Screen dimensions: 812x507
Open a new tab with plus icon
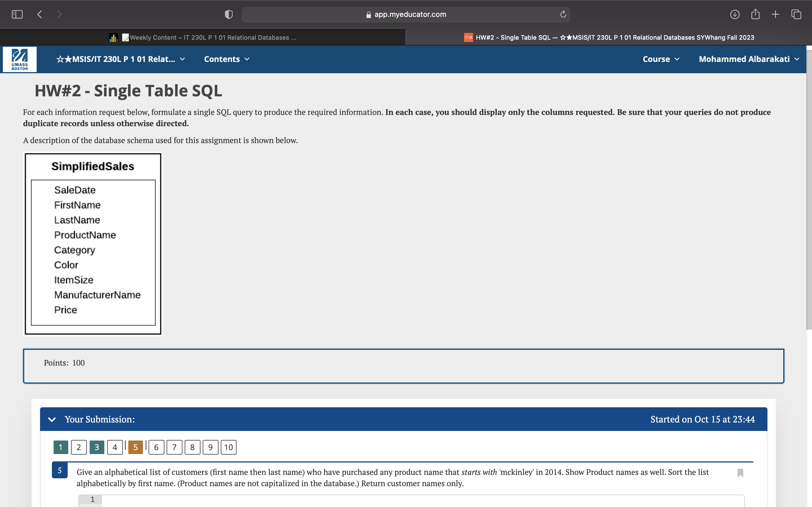point(775,14)
